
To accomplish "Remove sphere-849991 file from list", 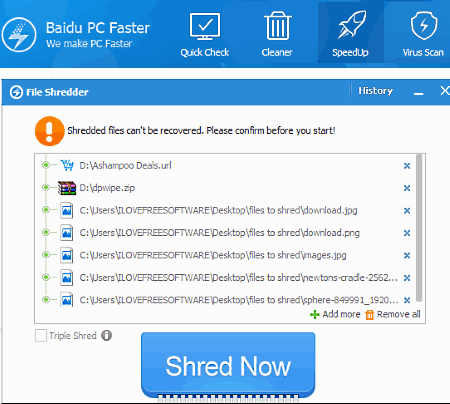I will pos(407,300).
